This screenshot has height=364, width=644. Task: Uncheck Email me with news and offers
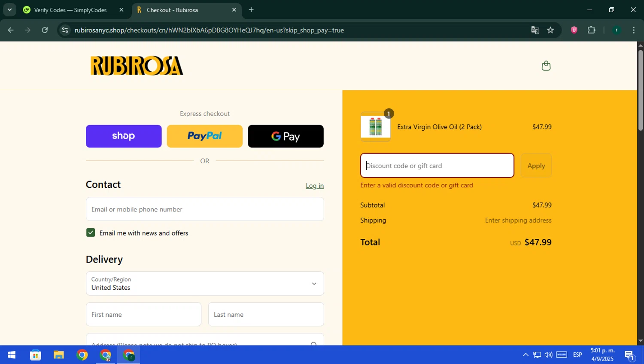pyautogui.click(x=91, y=232)
